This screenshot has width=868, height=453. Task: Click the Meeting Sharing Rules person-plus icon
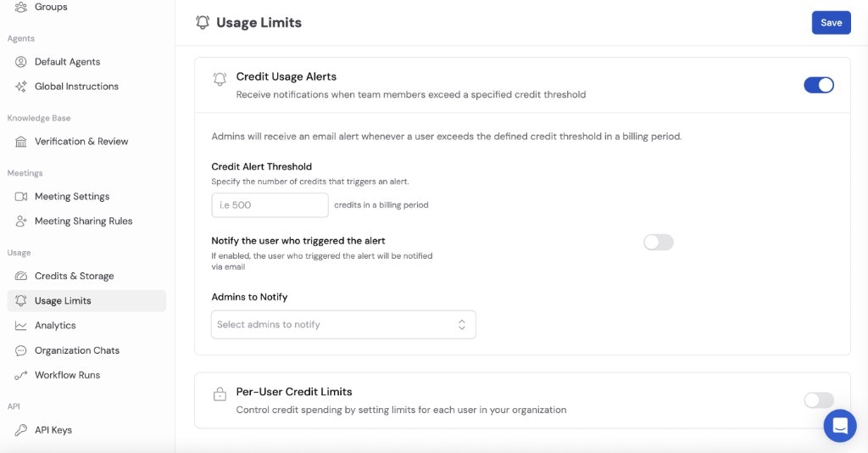tap(20, 221)
